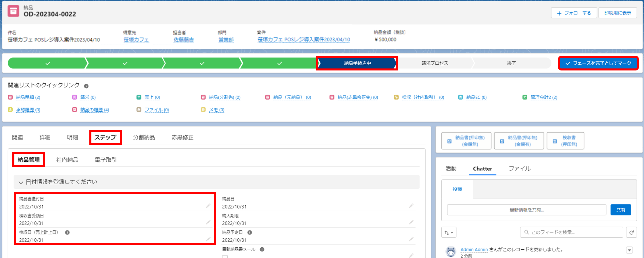Click the 納品書(押印無)(金額有) document button
644x258 pixels.
pyautogui.click(x=519, y=141)
